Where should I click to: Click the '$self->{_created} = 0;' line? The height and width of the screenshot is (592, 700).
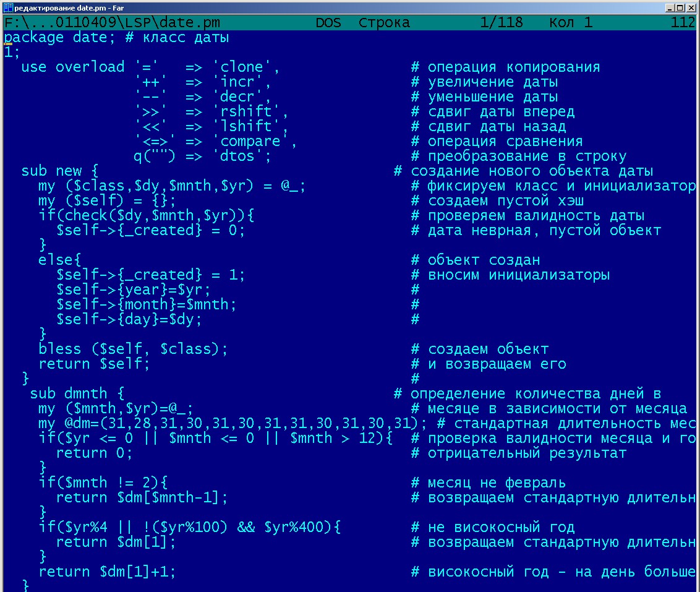pyautogui.click(x=150, y=230)
